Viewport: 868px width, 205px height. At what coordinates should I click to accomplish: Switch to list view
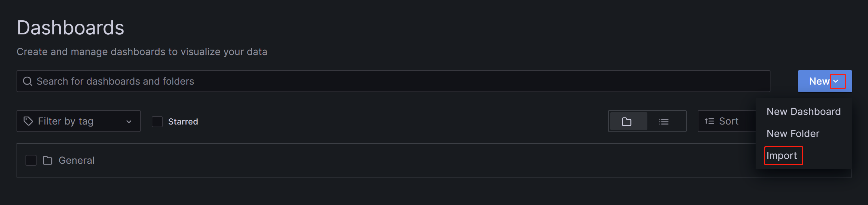click(664, 121)
